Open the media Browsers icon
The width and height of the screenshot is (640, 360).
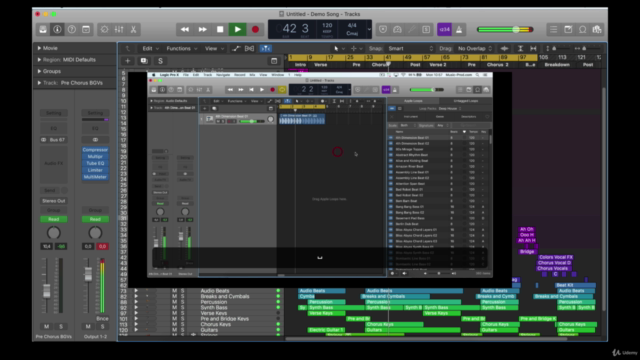point(597,29)
